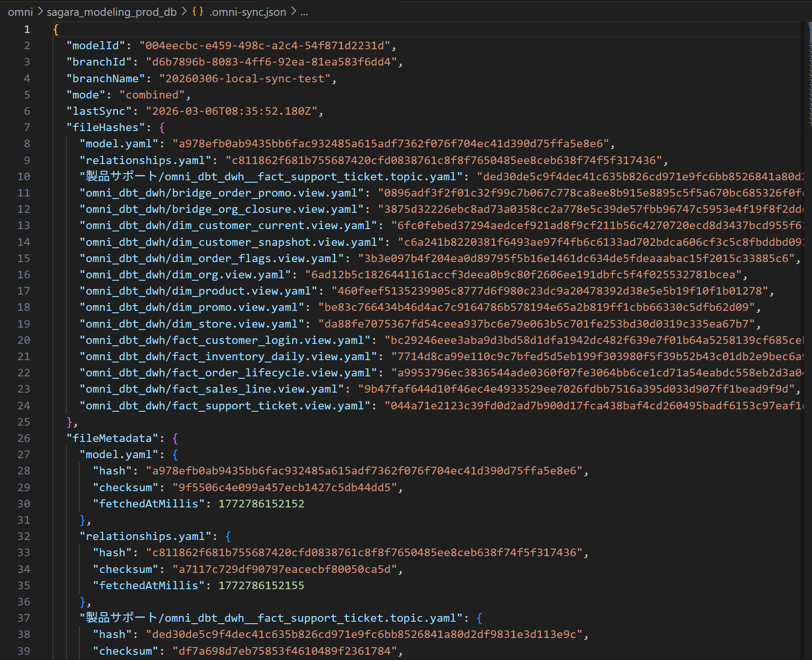This screenshot has height=660, width=812.
Task: Click the hash value for fact_sales_line.view.yaml
Action: point(577,389)
